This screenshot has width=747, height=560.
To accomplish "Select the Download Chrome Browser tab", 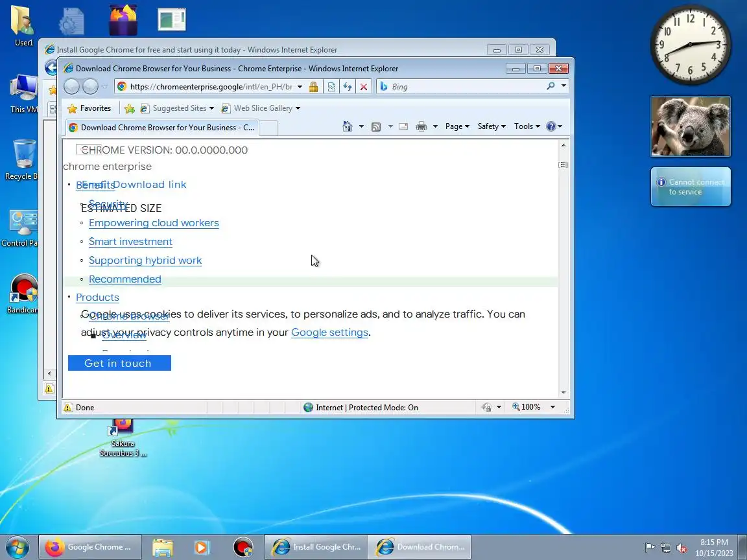I will pos(162,128).
